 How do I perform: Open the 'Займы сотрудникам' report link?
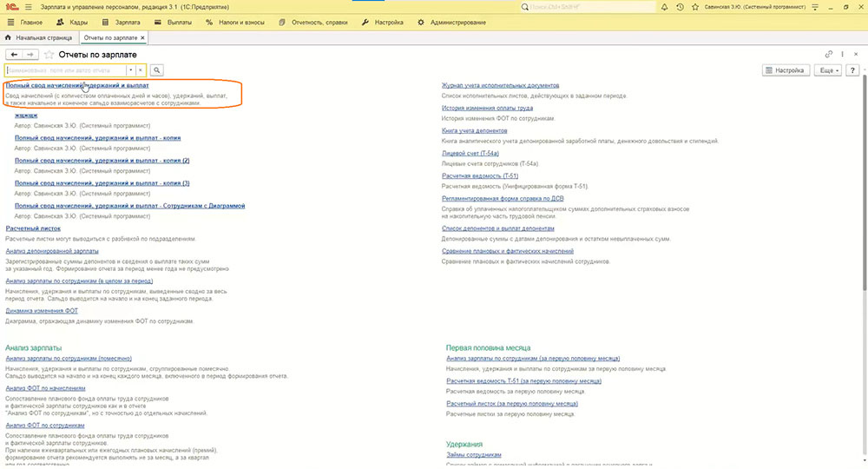pos(474,454)
